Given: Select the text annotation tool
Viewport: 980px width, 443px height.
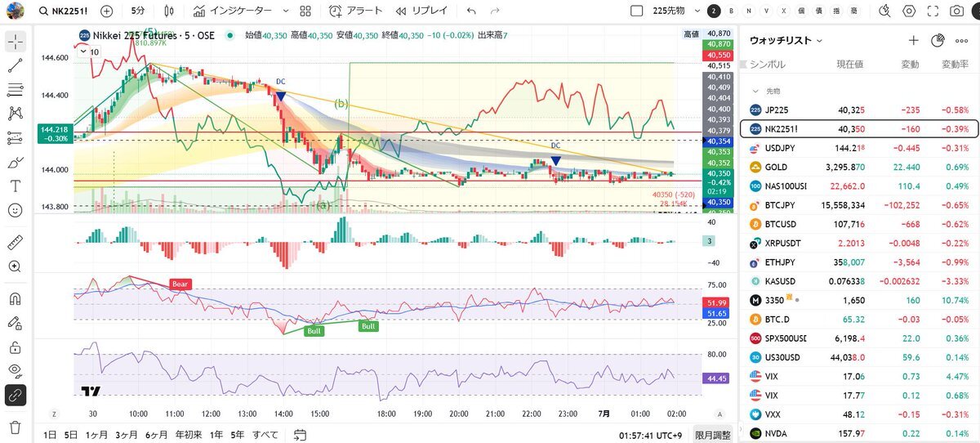Looking at the screenshot, I should [x=16, y=186].
